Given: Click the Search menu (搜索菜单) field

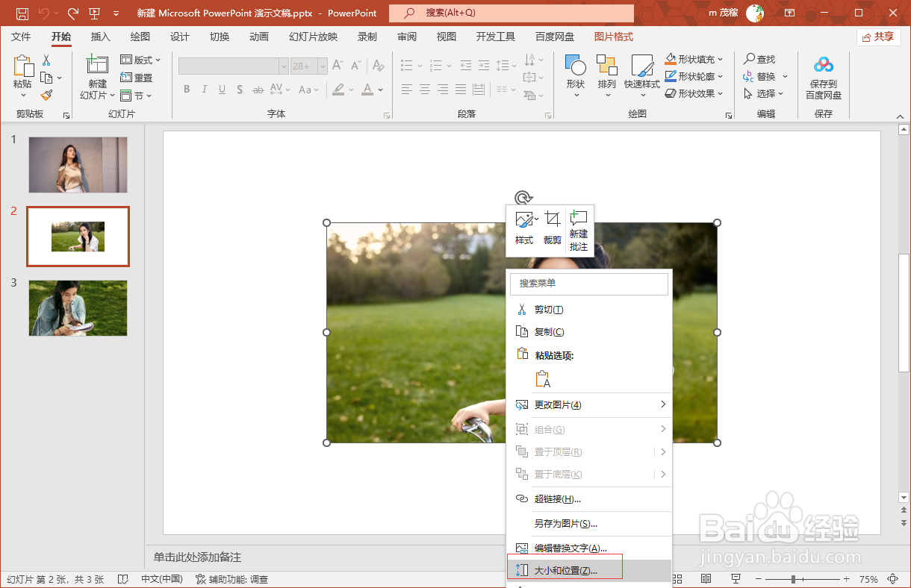Looking at the screenshot, I should [589, 284].
